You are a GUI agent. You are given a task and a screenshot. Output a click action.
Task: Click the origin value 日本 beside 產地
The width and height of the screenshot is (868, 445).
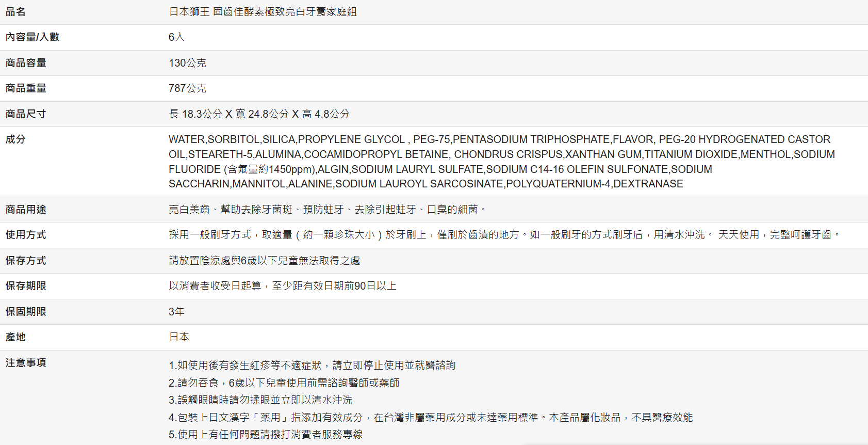179,337
